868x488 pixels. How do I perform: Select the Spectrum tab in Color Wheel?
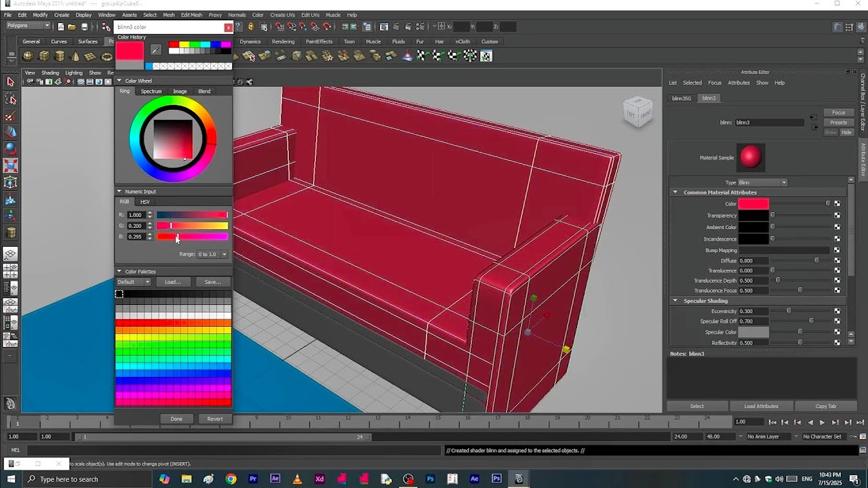click(x=151, y=91)
